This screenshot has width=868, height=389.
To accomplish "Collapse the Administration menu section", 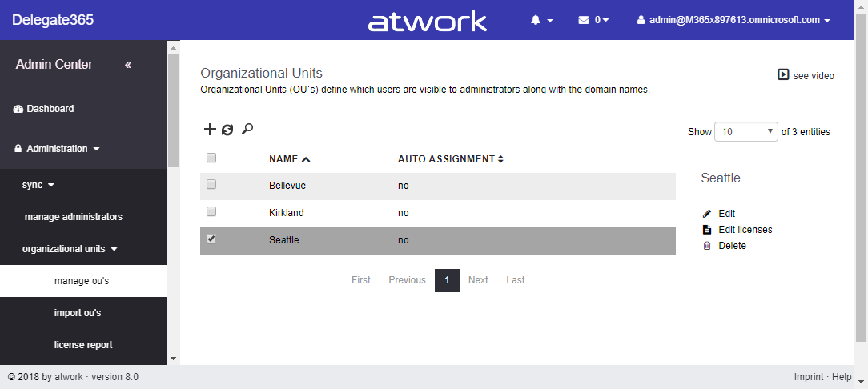I will 58,149.
